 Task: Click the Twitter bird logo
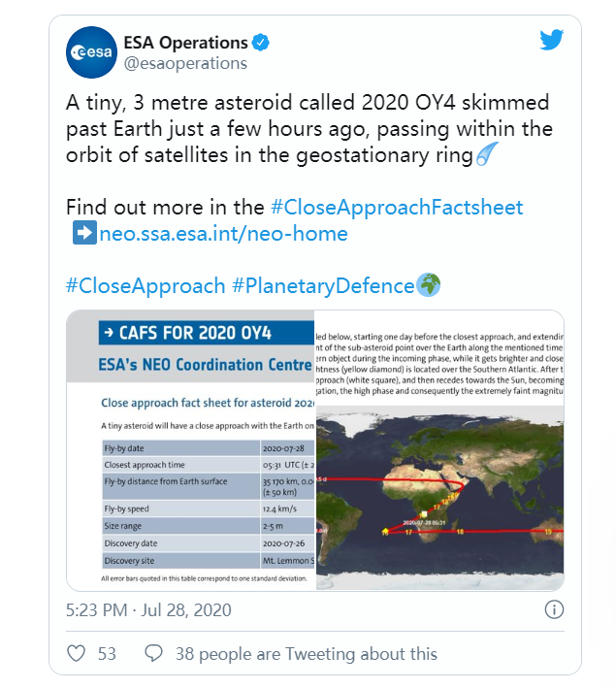pos(551,40)
